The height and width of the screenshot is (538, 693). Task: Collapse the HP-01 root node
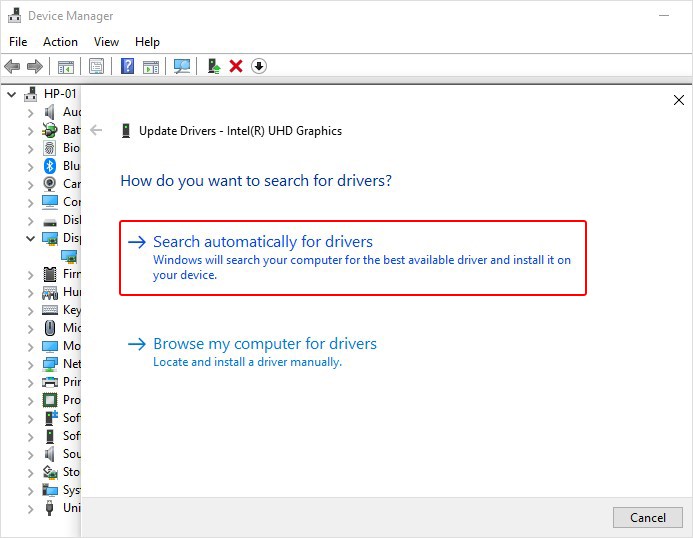pyautogui.click(x=12, y=94)
